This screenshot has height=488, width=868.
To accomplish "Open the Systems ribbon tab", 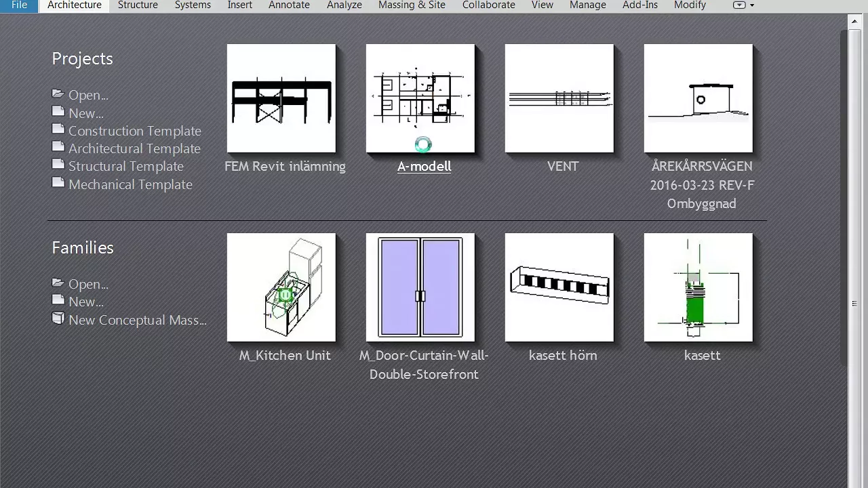I will [193, 5].
